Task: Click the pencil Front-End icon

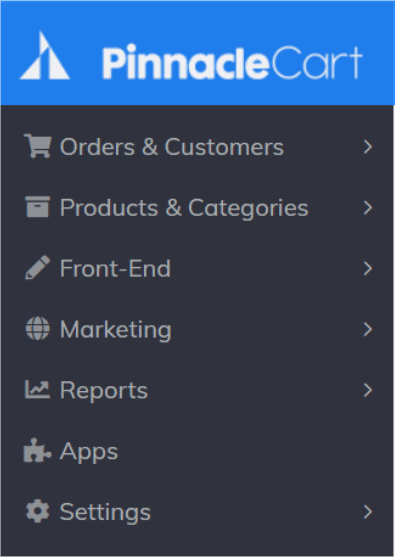Action: pyautogui.click(x=38, y=267)
